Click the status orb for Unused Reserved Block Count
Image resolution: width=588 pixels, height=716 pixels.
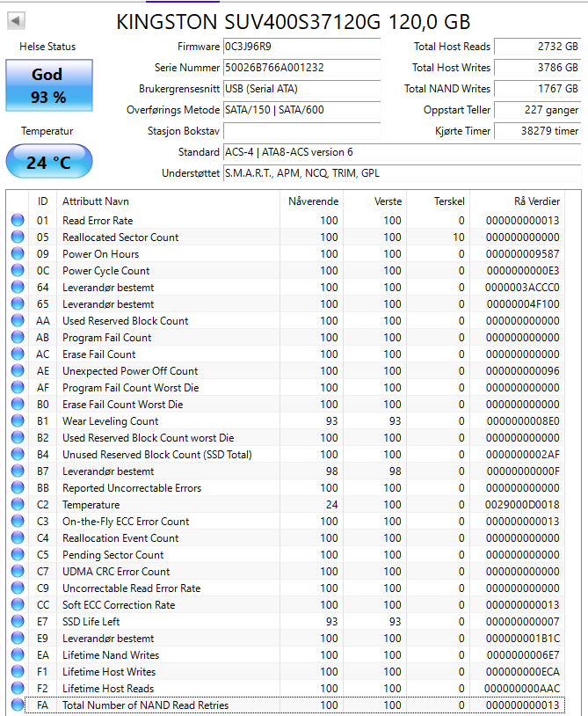pos(18,455)
